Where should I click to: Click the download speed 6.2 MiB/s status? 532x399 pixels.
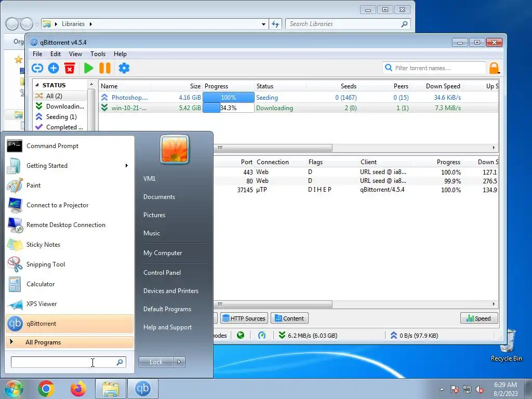point(308,336)
